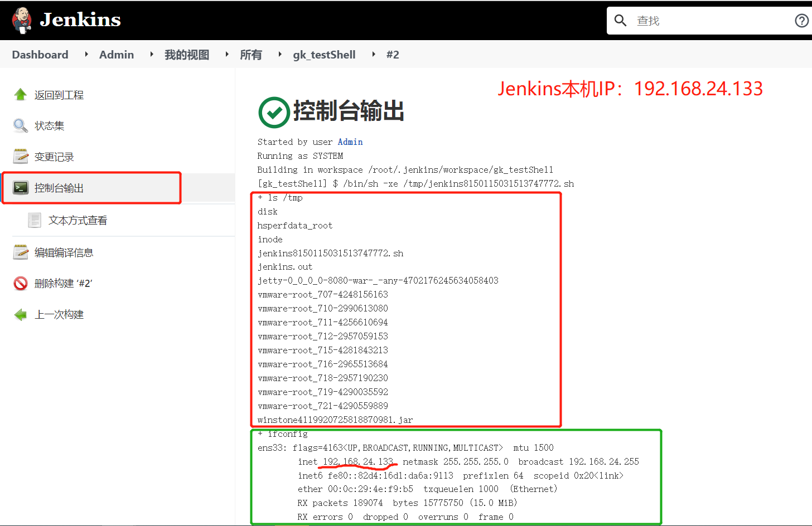Click the notepad 编辑编译信息 icon
The image size is (812, 526).
[x=21, y=252]
